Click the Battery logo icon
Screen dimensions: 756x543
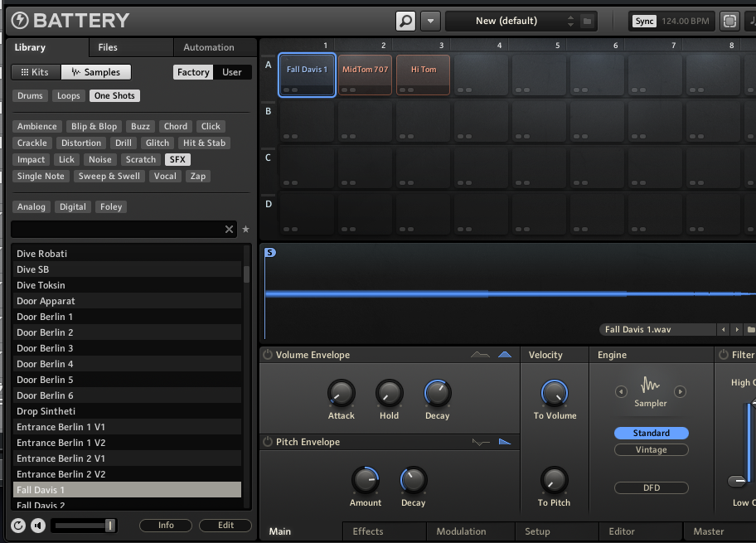click(x=20, y=20)
